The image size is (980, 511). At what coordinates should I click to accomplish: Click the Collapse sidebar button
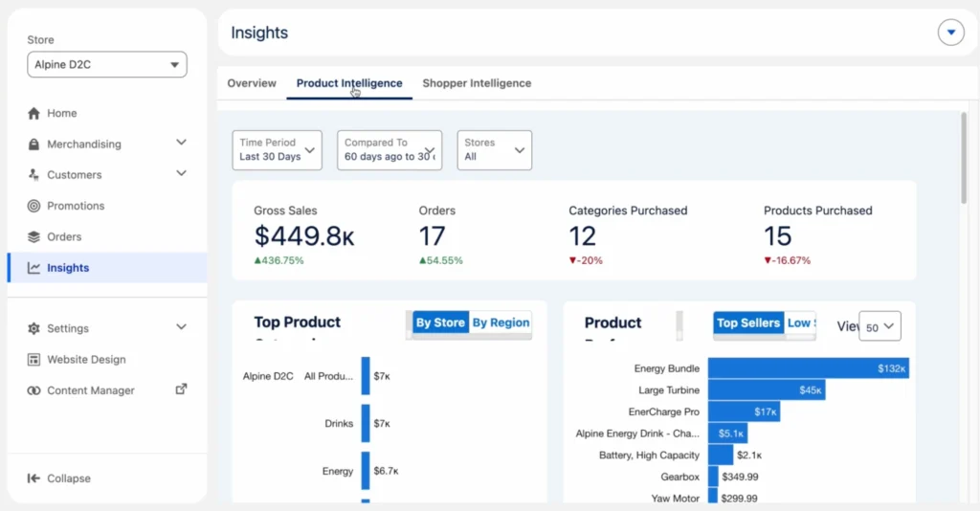click(x=59, y=478)
